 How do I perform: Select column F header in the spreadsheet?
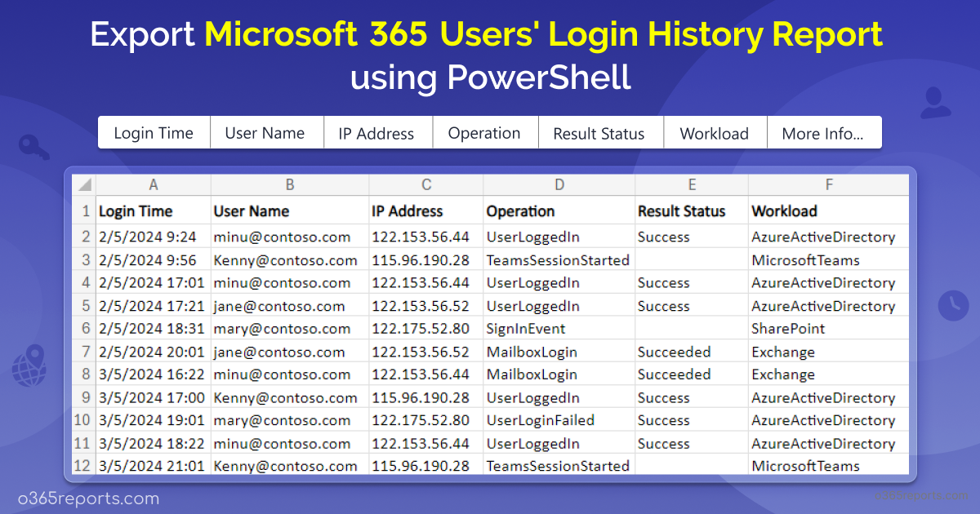coord(828,185)
